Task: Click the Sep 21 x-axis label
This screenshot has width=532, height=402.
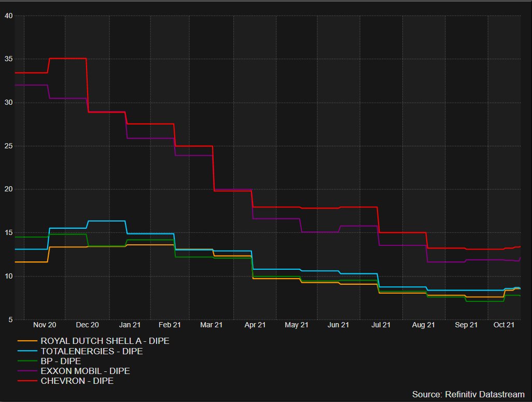Action: [x=466, y=325]
